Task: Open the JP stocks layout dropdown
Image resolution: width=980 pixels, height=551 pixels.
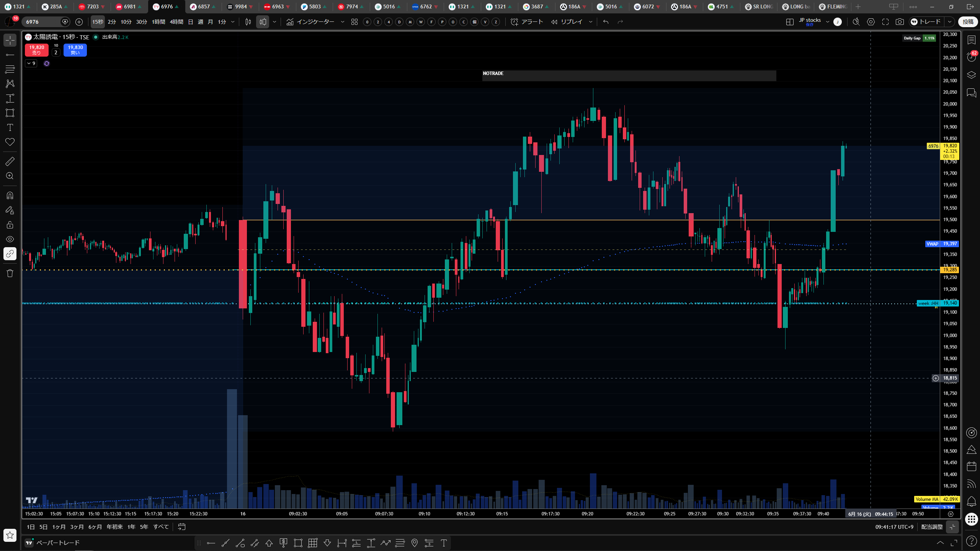Action: 827,22
